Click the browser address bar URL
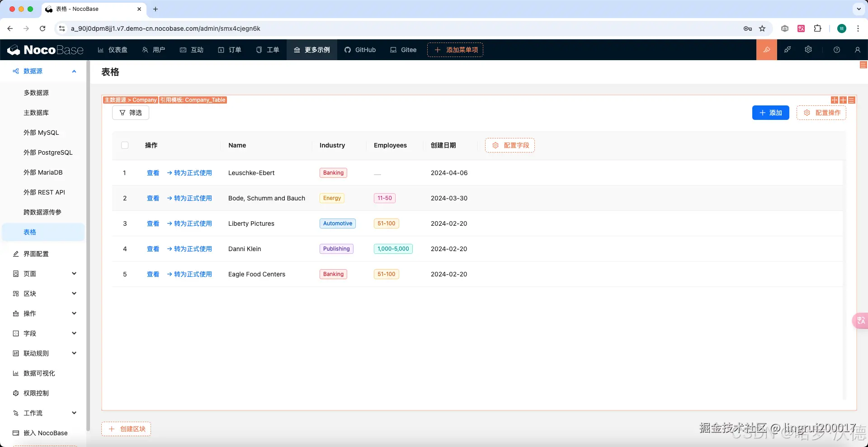The image size is (868, 447). (165, 29)
